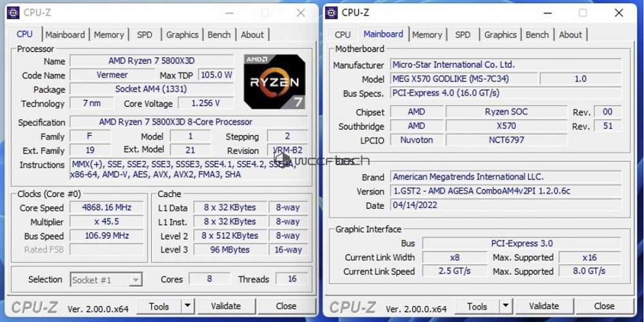Switch to SPD tab in left window

[144, 35]
